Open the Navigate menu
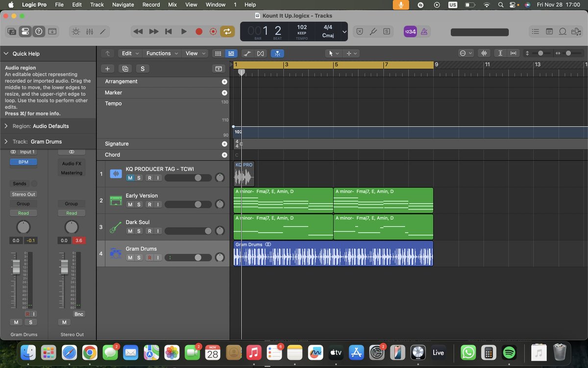Image resolution: width=588 pixels, height=368 pixels. 123,4
